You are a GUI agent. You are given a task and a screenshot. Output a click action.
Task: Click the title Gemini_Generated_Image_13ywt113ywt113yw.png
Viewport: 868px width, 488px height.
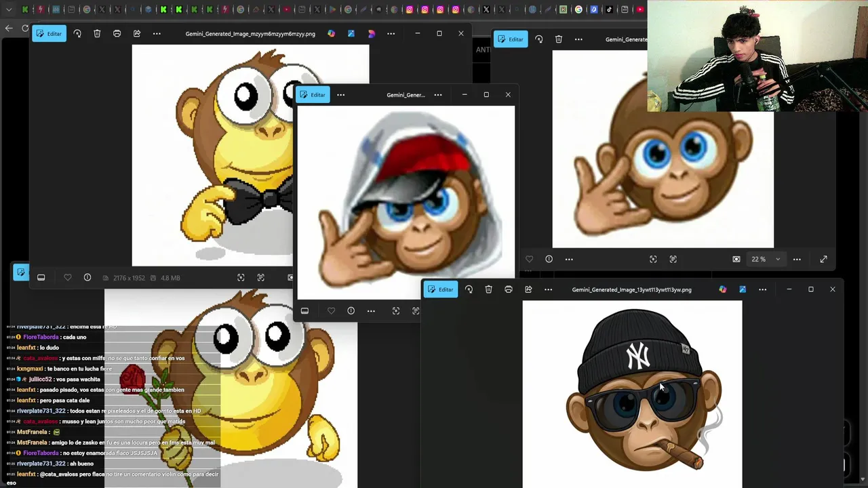(x=631, y=289)
